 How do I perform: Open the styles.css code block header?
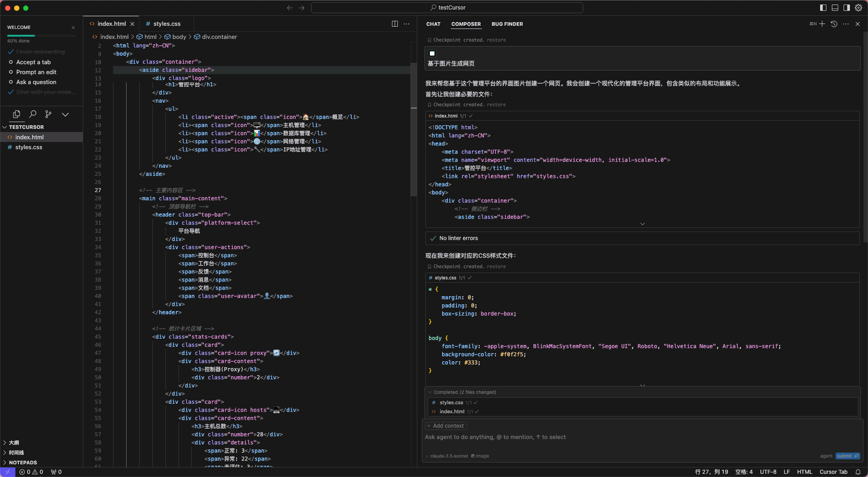click(642, 278)
